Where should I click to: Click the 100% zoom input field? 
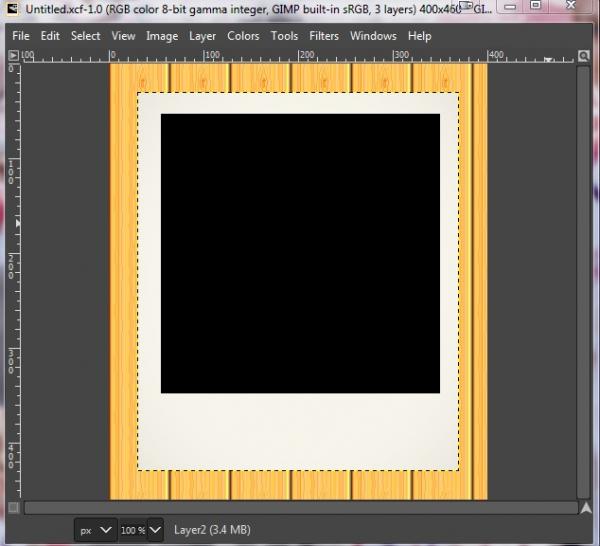(133, 530)
